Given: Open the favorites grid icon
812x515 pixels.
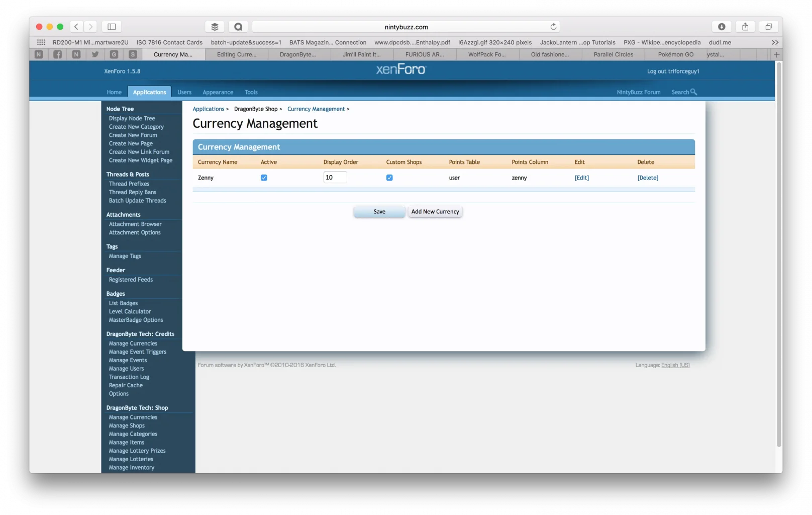Looking at the screenshot, I should (41, 42).
